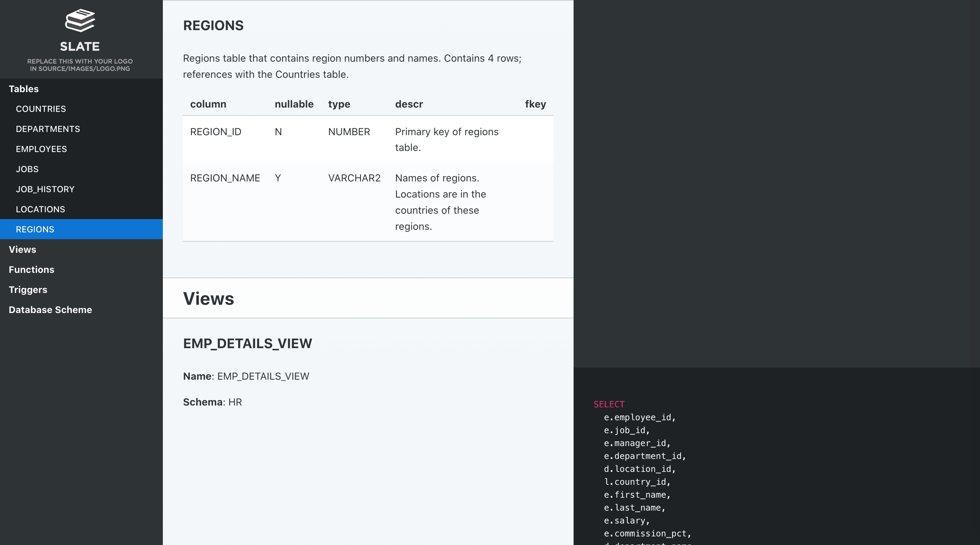980x545 pixels.
Task: Click the EMP_DETAILS_VIEW heading
Action: (x=247, y=343)
